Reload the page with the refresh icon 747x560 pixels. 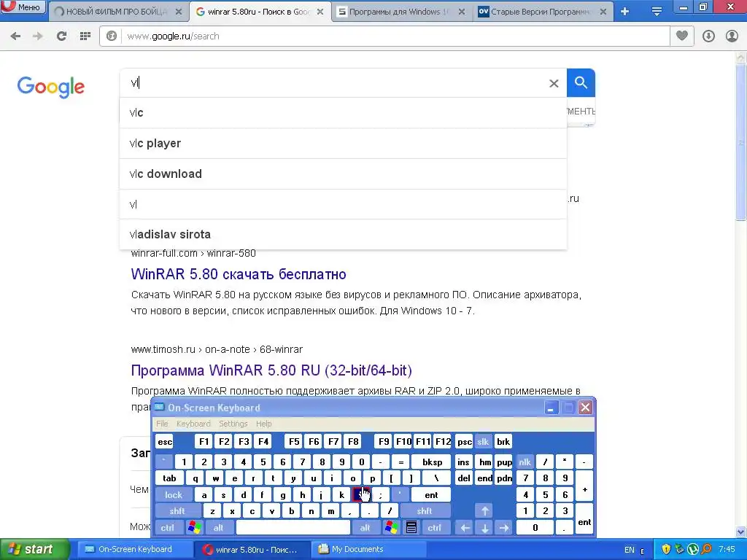tap(61, 36)
